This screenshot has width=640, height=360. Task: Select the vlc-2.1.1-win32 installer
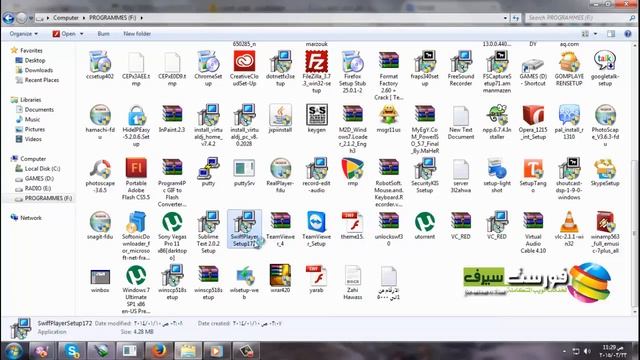(x=569, y=222)
